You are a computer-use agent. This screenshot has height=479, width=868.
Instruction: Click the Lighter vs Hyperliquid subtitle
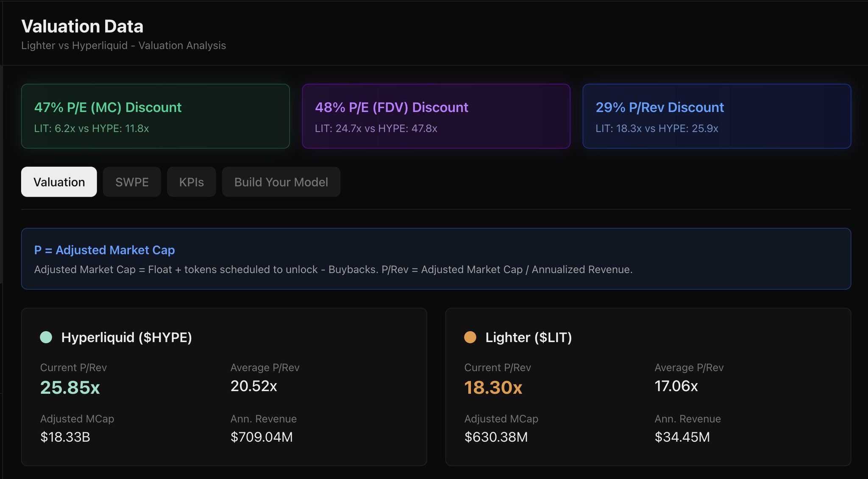pyautogui.click(x=123, y=45)
